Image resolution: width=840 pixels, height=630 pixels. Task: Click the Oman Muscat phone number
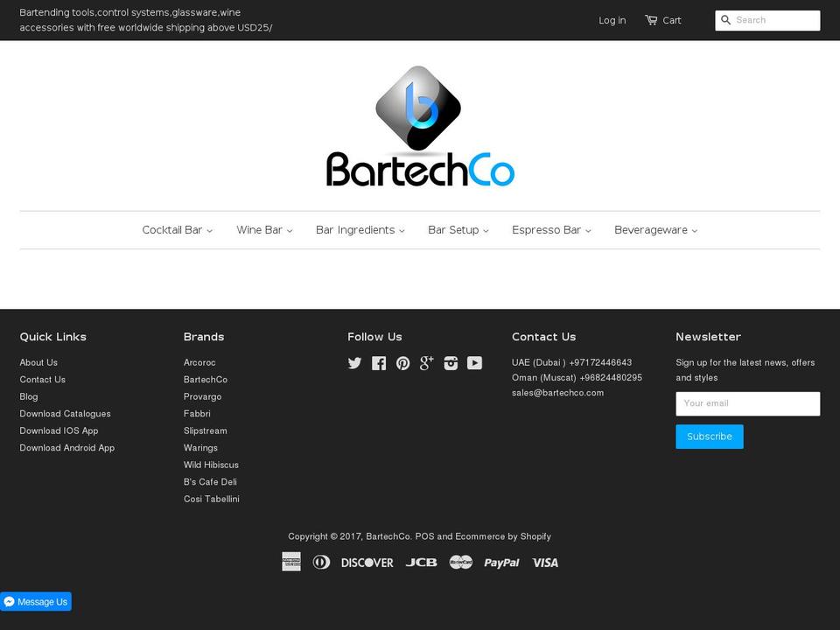611,378
